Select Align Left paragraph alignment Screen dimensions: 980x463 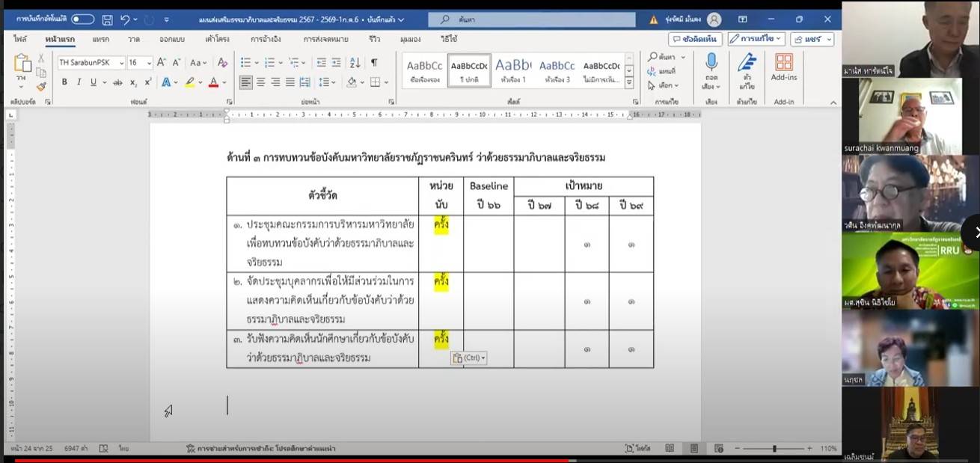[x=246, y=82]
